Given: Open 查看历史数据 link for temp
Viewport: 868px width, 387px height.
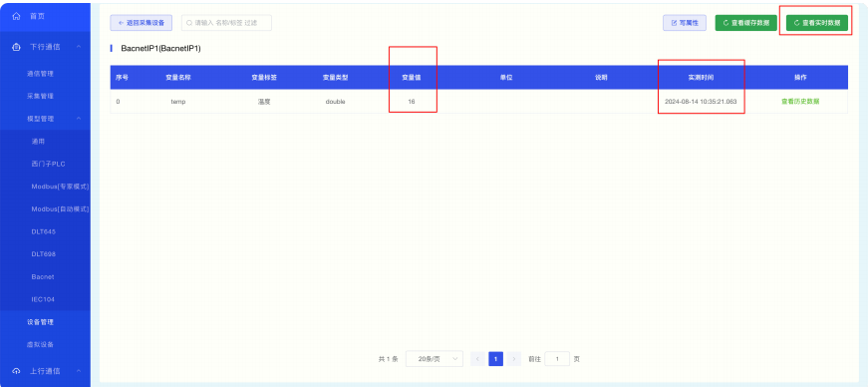Looking at the screenshot, I should (x=800, y=102).
